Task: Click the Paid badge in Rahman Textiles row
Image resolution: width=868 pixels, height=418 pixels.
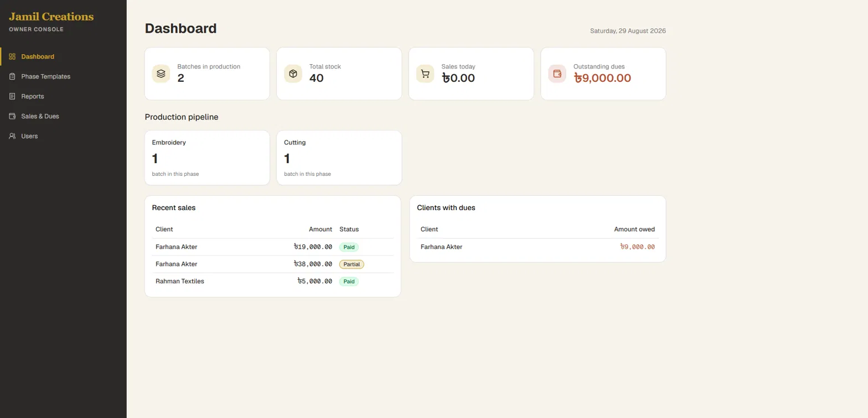Action: [x=349, y=281]
